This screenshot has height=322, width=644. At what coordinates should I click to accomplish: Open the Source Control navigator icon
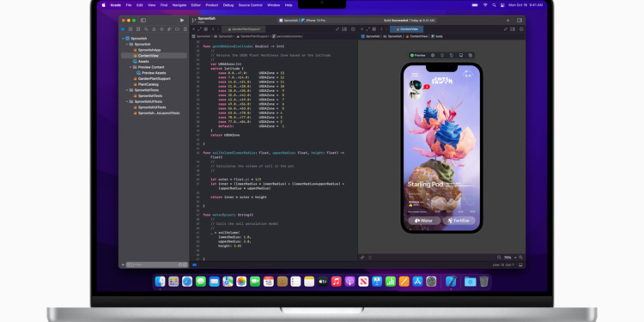tap(131, 29)
